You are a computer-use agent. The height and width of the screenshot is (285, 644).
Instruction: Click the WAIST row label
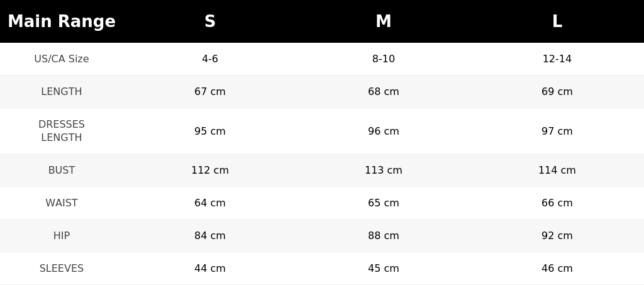pos(62,203)
